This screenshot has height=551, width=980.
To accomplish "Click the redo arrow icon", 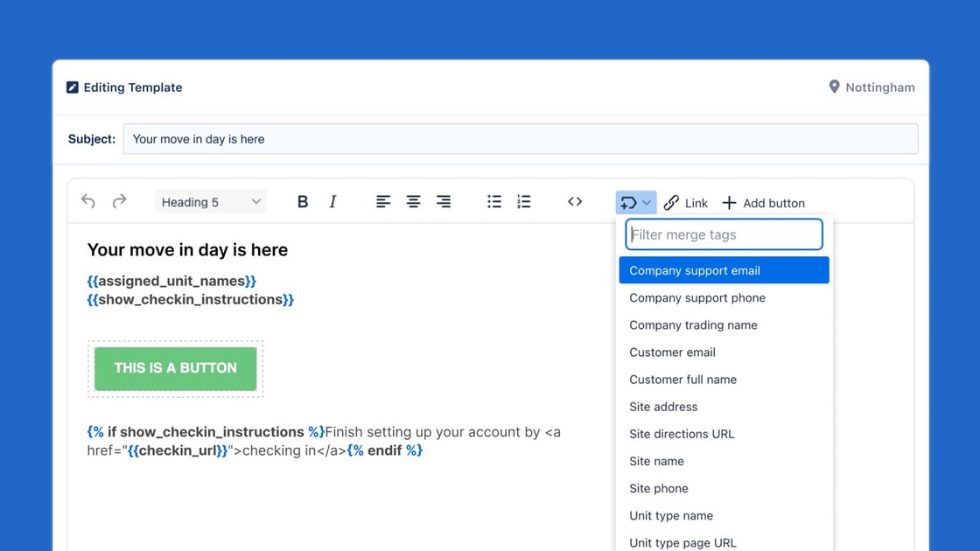I will (120, 202).
